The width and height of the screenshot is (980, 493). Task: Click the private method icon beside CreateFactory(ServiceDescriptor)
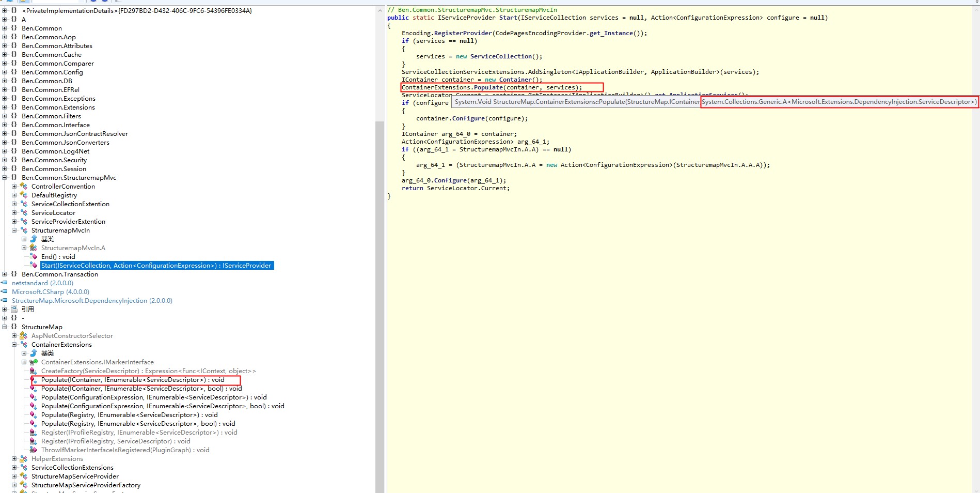(34, 371)
